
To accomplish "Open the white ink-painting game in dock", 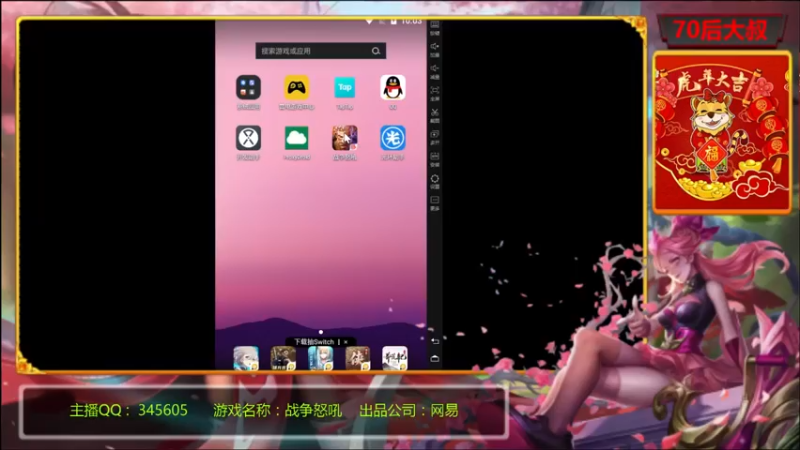I will [395, 358].
